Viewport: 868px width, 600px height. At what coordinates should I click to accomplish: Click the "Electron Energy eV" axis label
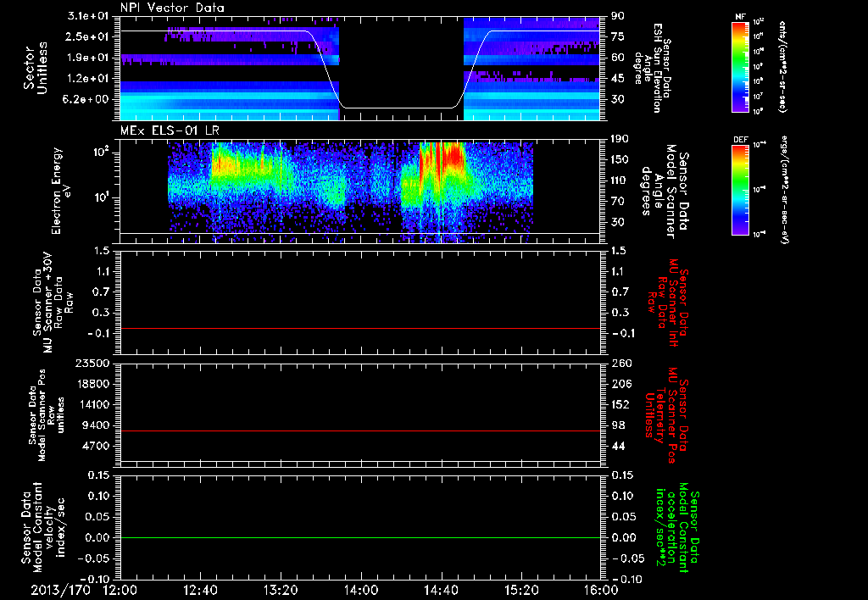coord(60,191)
